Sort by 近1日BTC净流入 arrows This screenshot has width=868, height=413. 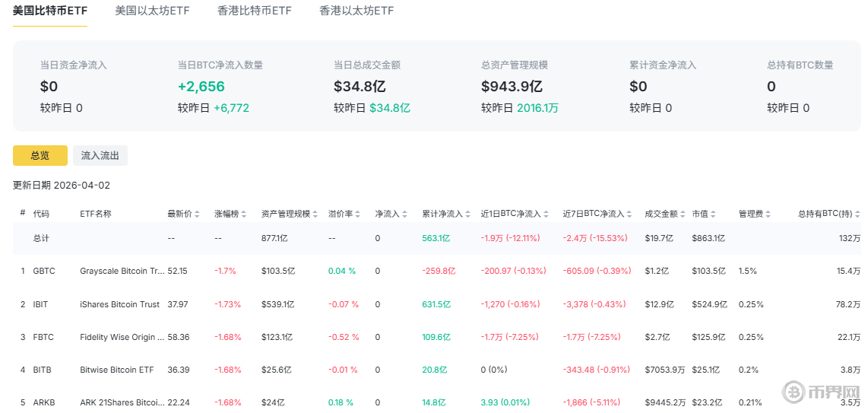(x=546, y=214)
